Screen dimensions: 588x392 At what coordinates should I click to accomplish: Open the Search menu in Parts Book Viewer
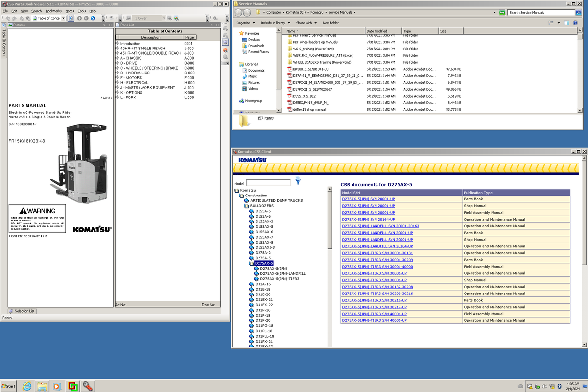point(36,11)
